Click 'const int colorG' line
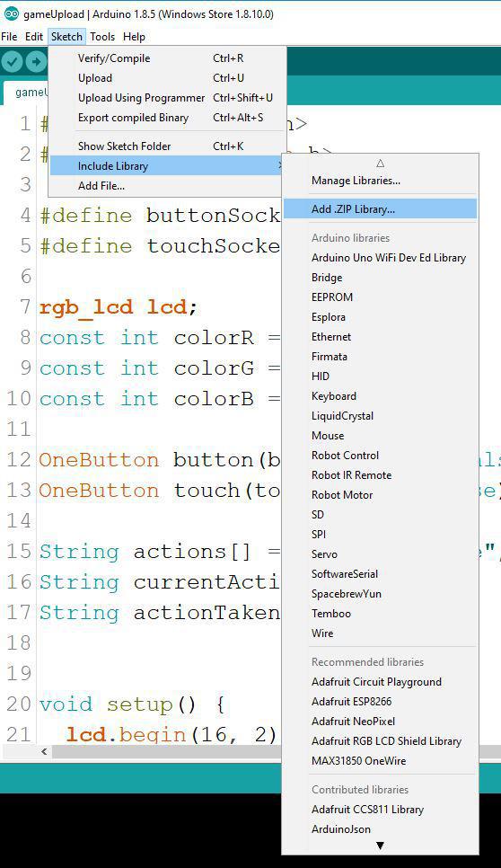Viewport: 501px width, 868px height. pyautogui.click(x=159, y=368)
